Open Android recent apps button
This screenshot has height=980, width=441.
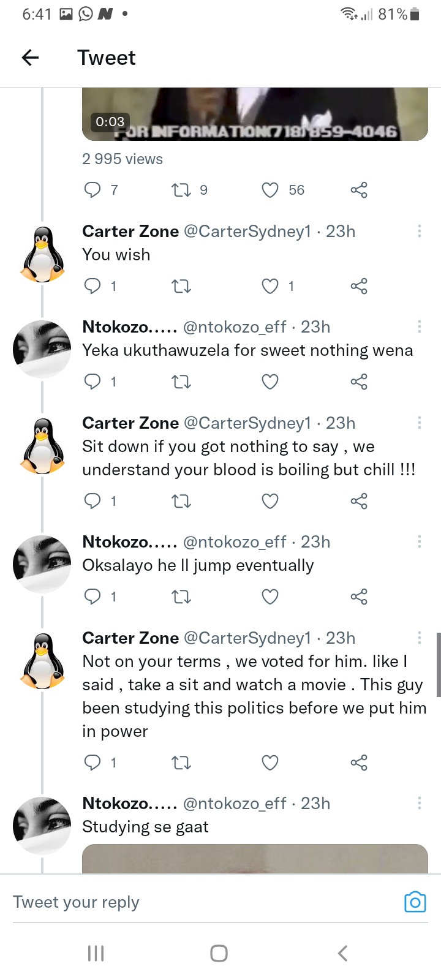coord(96,953)
